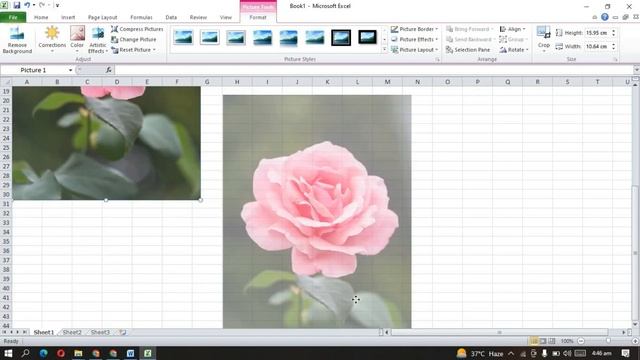Switch to Page Layout view in status bar

point(543,341)
